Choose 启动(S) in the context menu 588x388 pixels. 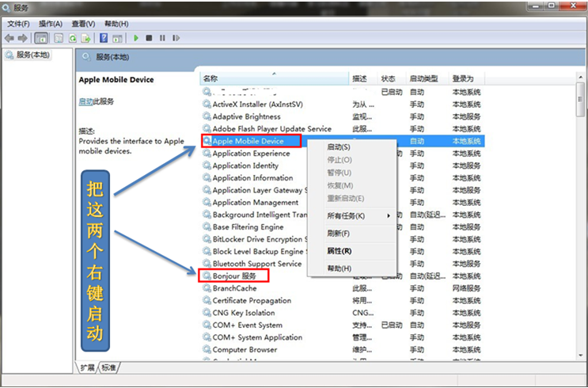click(x=339, y=147)
